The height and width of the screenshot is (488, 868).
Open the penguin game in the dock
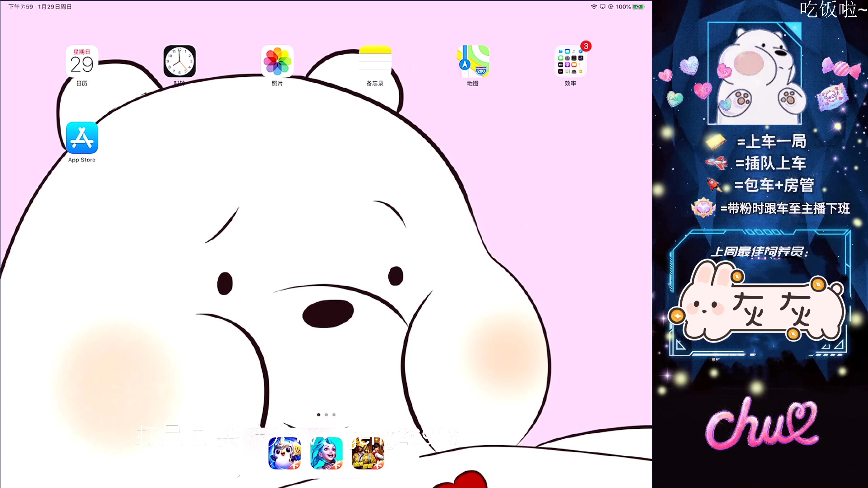click(x=284, y=453)
